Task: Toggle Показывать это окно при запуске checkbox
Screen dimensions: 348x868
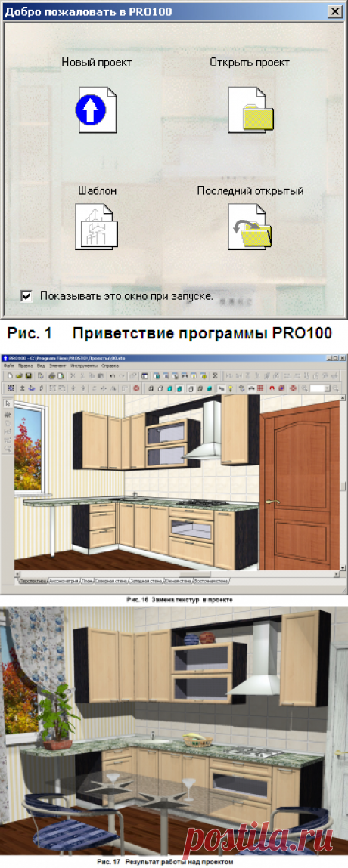Action: (26, 296)
